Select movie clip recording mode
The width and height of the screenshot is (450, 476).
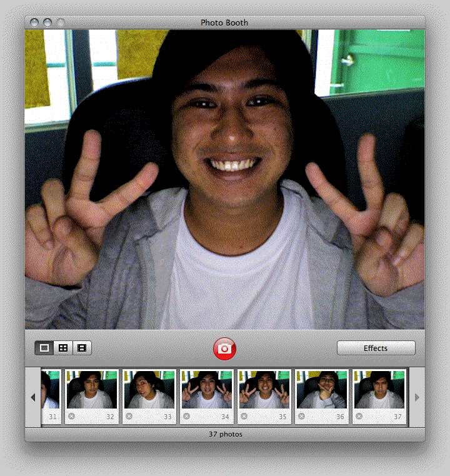82,348
